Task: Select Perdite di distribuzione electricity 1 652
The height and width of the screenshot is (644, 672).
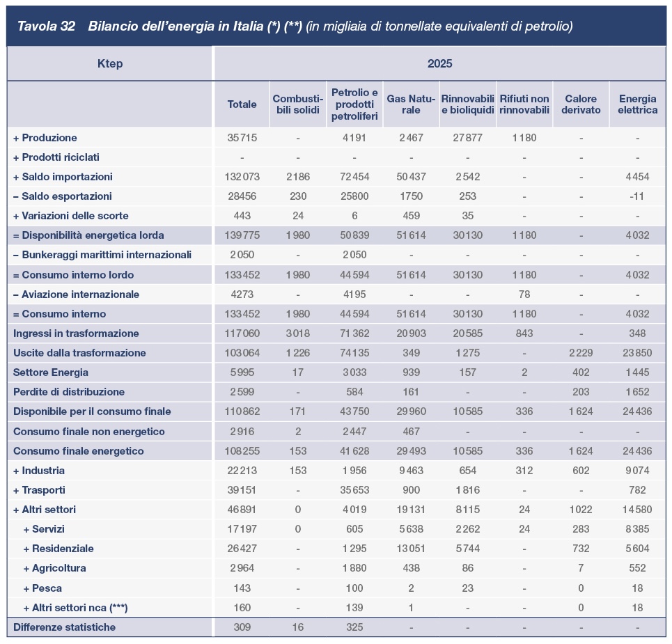Action: point(637,392)
